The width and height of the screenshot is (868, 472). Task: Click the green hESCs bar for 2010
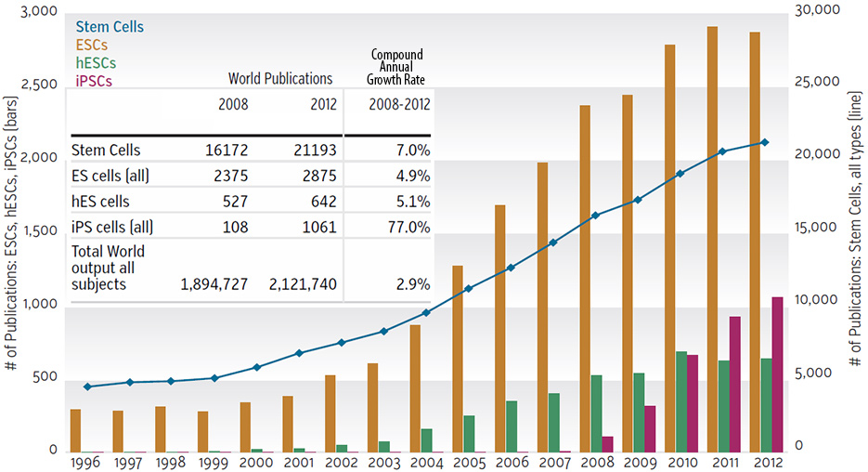681,401
